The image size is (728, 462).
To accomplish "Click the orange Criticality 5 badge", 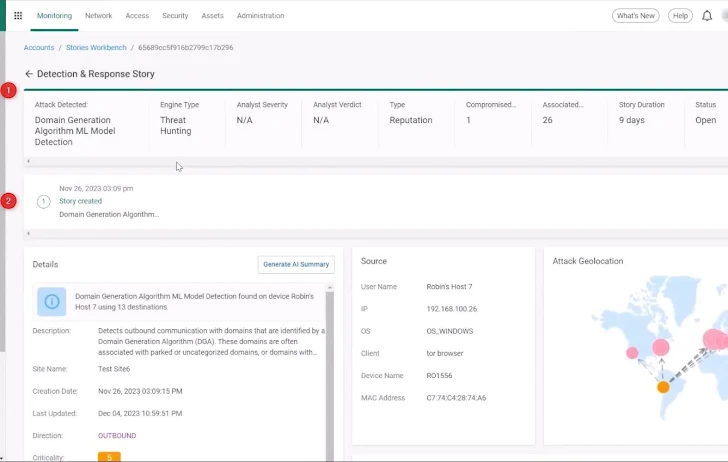I will coord(109,457).
